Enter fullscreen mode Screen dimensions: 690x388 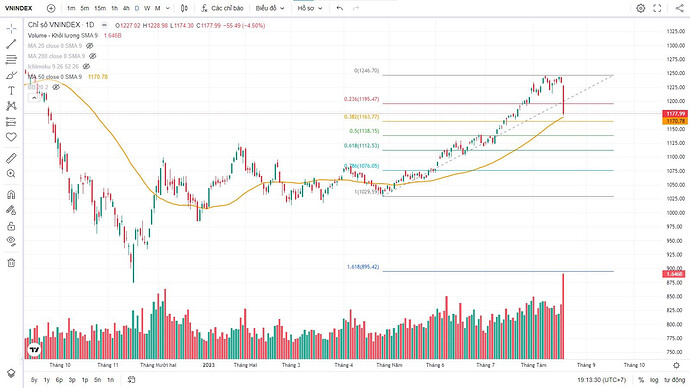[657, 8]
